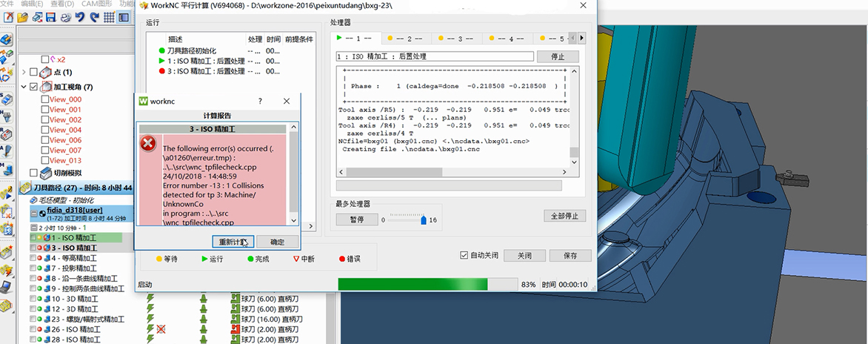Check the View_004 checkbox
868x344 pixels.
pos(45,130)
